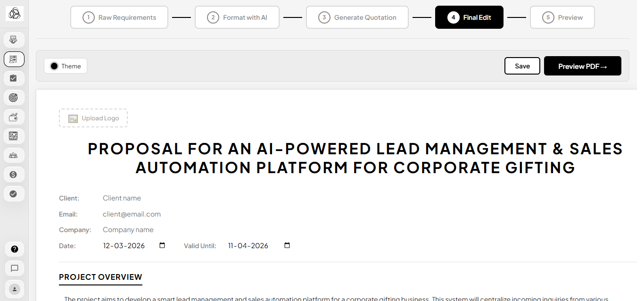Open the target goals sidebar icon

click(x=14, y=98)
